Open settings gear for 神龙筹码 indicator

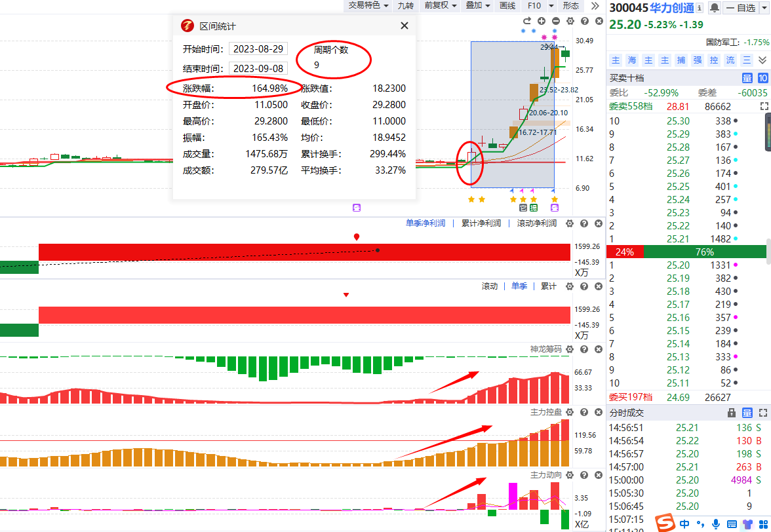tap(569, 349)
